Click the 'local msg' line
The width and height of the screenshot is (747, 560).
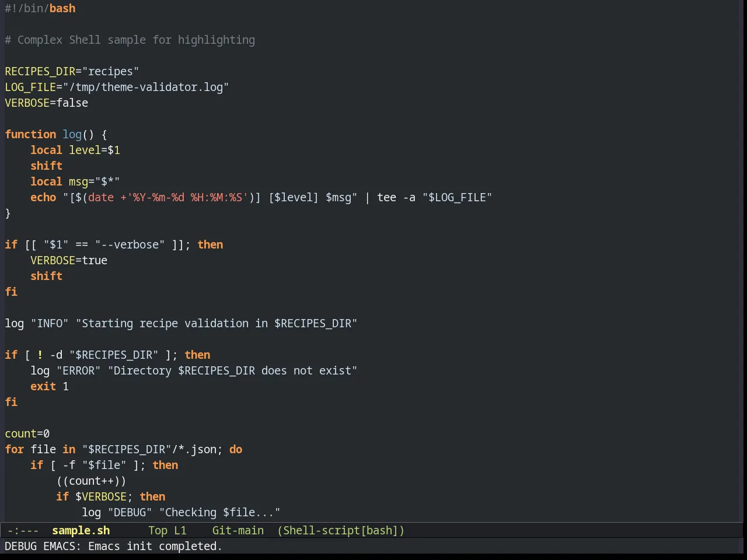(75, 181)
